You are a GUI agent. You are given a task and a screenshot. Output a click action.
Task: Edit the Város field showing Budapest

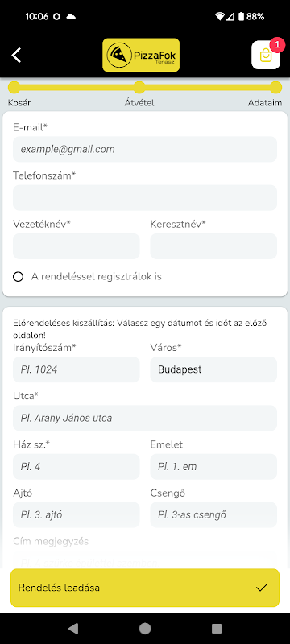pos(213,369)
